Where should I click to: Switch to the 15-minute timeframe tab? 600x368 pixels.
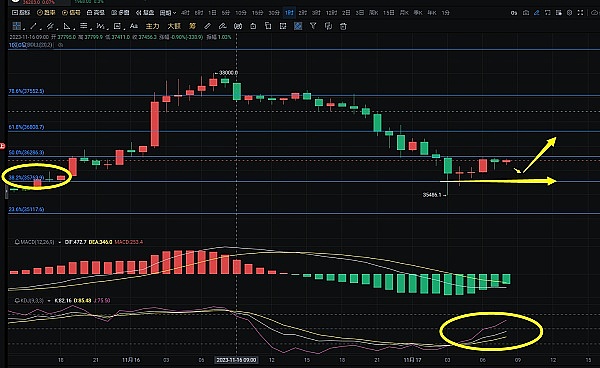coord(257,13)
